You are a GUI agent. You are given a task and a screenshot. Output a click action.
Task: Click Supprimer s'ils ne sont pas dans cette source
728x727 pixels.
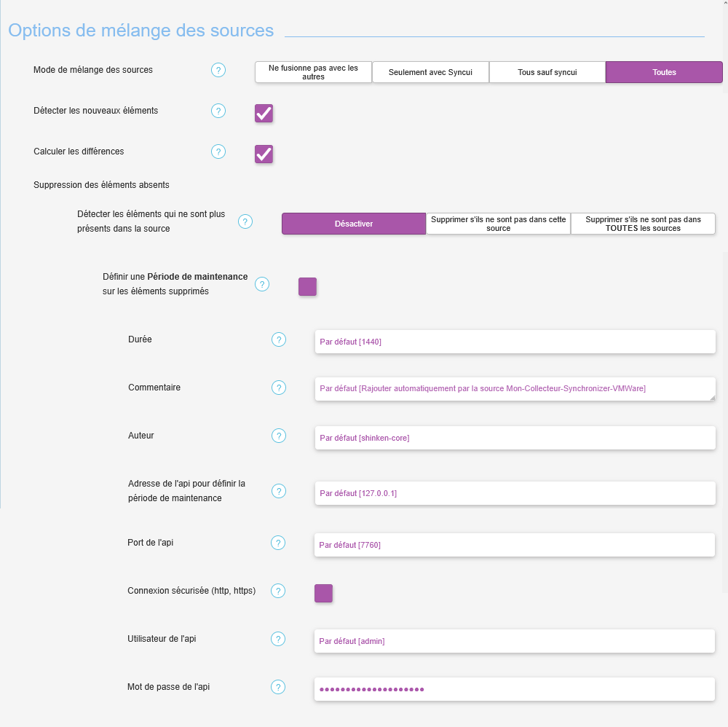tap(498, 224)
